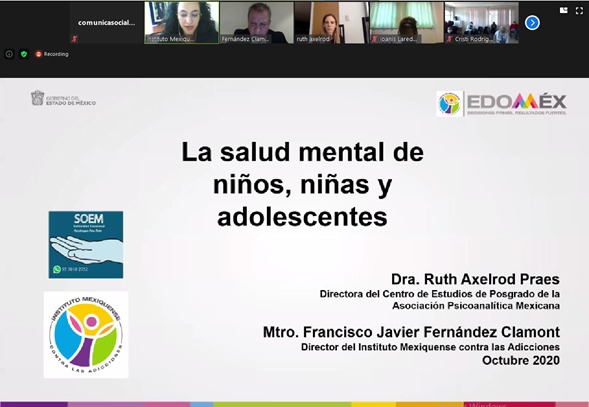Screen dimensions: 589x407
Task: Click the green encryption shield icon
Action: (x=24, y=54)
